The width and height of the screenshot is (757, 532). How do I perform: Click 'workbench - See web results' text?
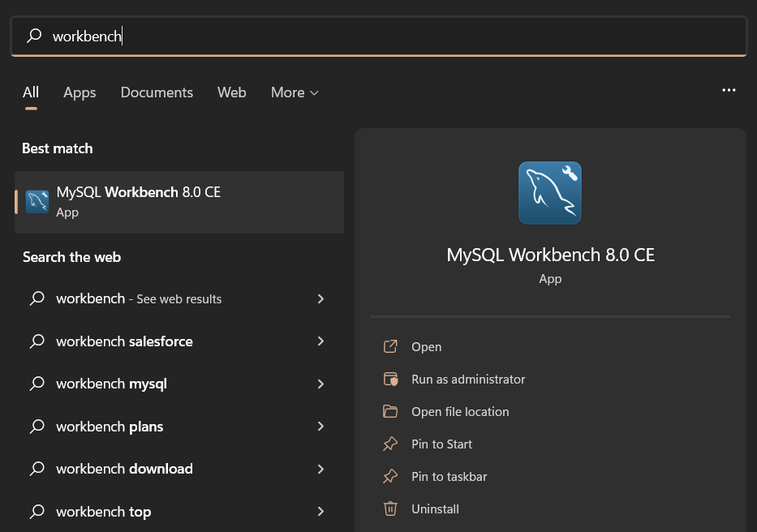pos(139,298)
